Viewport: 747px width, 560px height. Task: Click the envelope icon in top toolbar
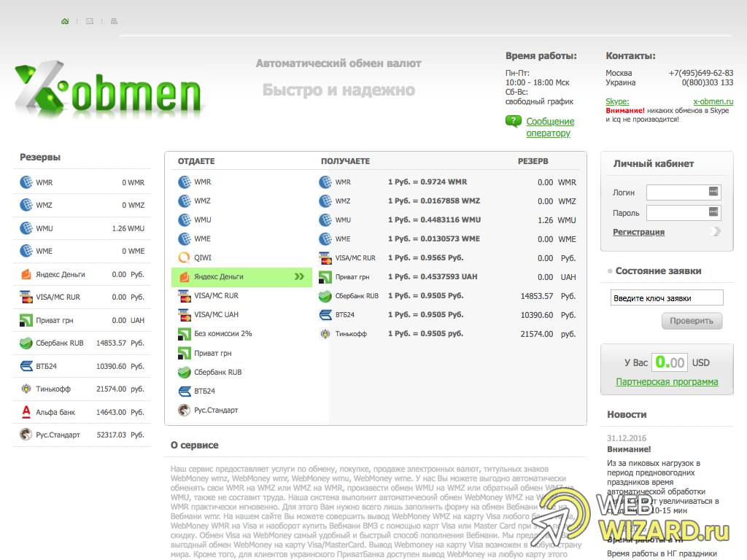(x=88, y=21)
